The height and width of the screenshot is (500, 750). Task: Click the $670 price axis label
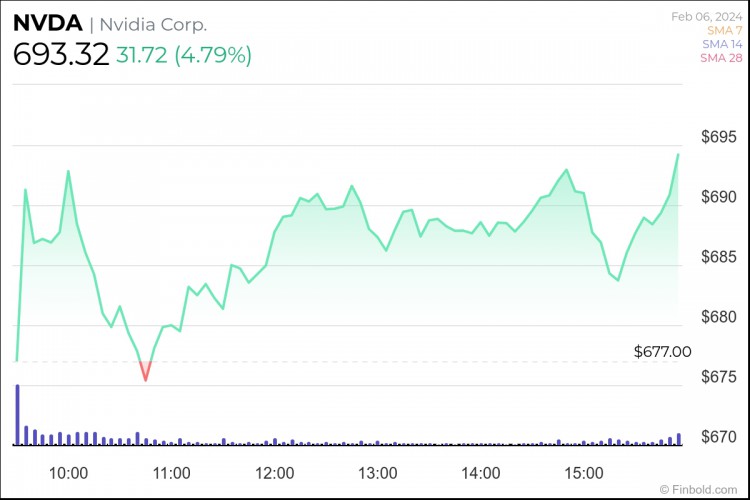(x=719, y=436)
